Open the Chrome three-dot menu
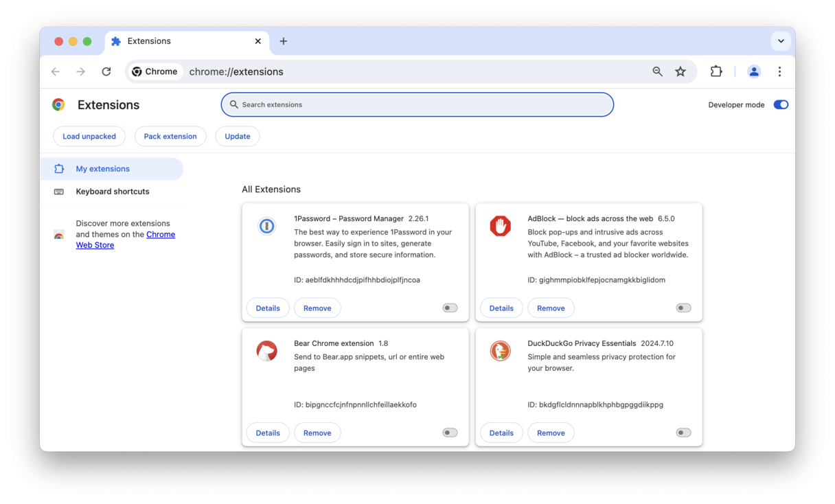Image resolution: width=835 pixels, height=504 pixels. [779, 71]
